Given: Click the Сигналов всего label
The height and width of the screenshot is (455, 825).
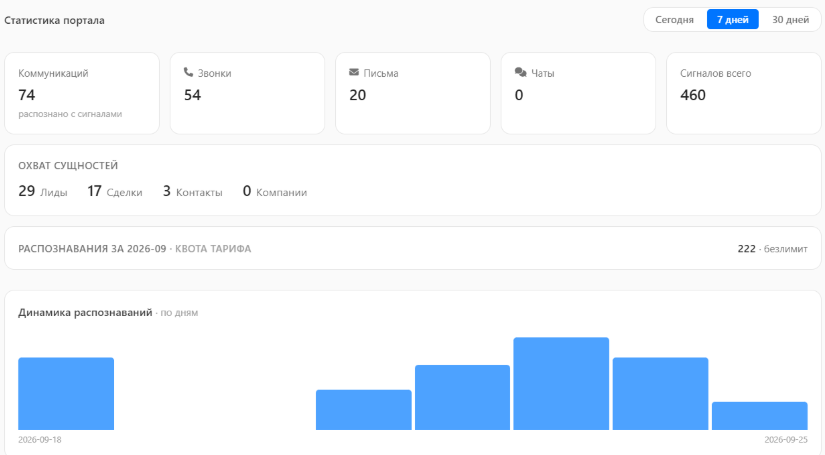Looking at the screenshot, I should click(716, 73).
